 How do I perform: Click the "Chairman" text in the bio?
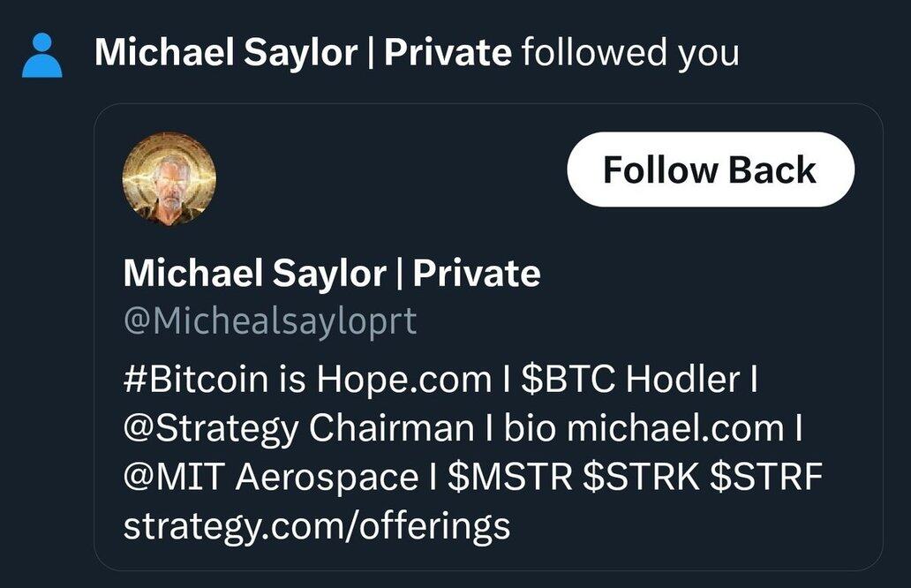point(391,429)
